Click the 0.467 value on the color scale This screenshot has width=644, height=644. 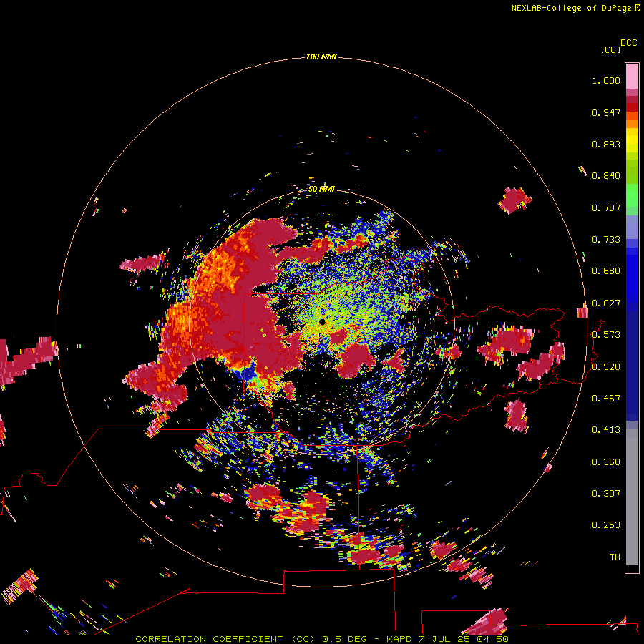(606, 399)
